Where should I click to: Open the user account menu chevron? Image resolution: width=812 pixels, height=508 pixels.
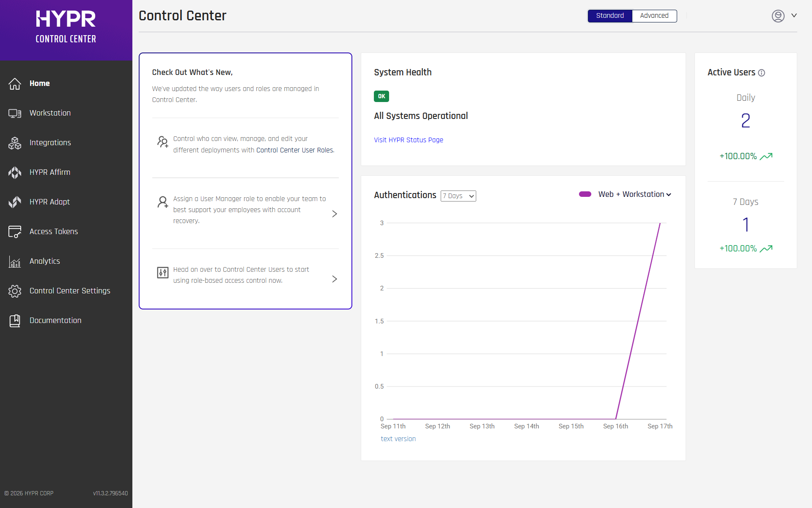click(x=794, y=16)
